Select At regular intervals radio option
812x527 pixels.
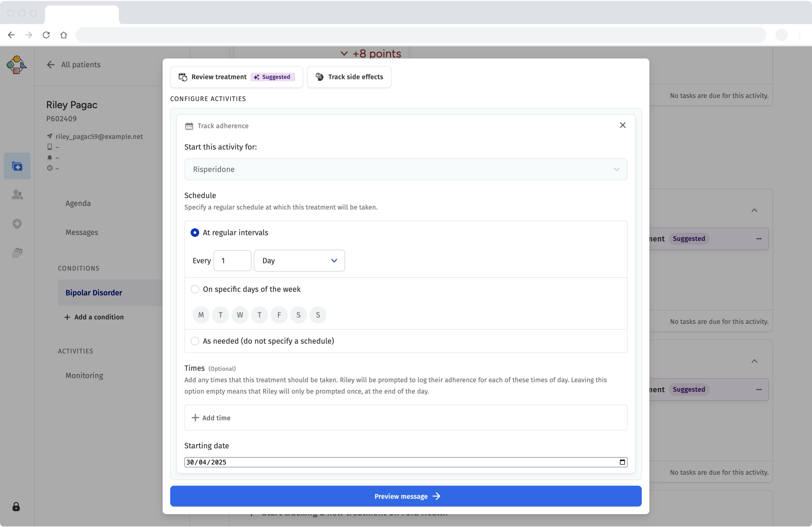(195, 233)
